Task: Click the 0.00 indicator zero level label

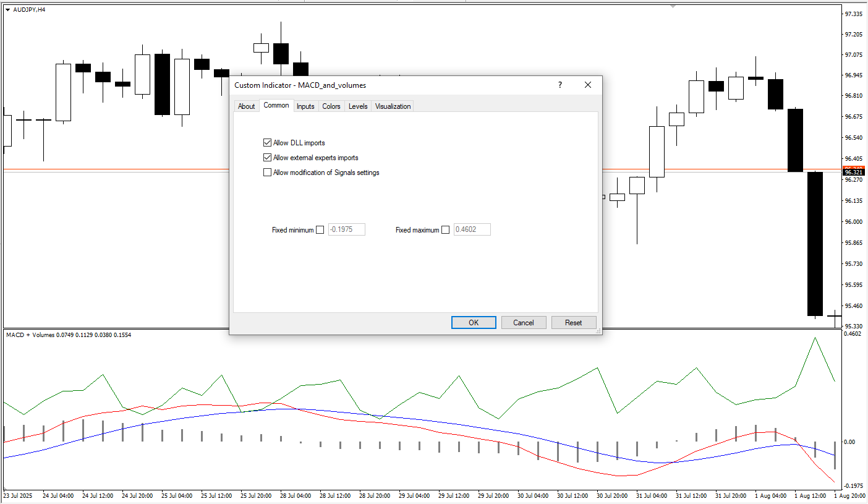Action: pyautogui.click(x=849, y=442)
